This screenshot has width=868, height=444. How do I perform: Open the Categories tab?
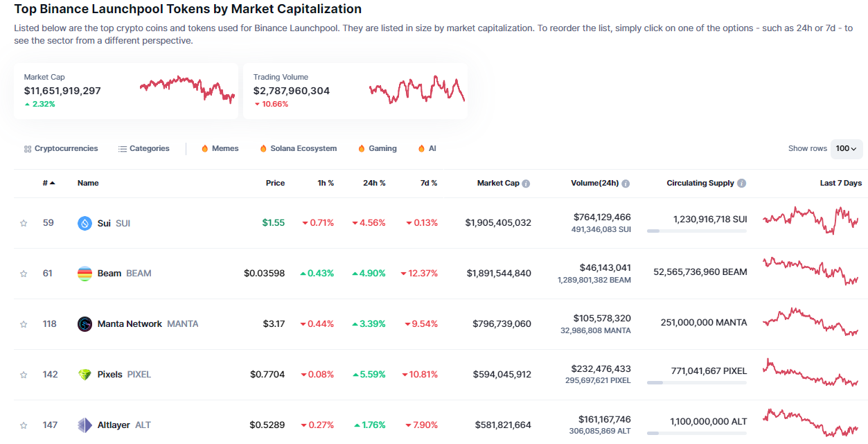(x=143, y=149)
